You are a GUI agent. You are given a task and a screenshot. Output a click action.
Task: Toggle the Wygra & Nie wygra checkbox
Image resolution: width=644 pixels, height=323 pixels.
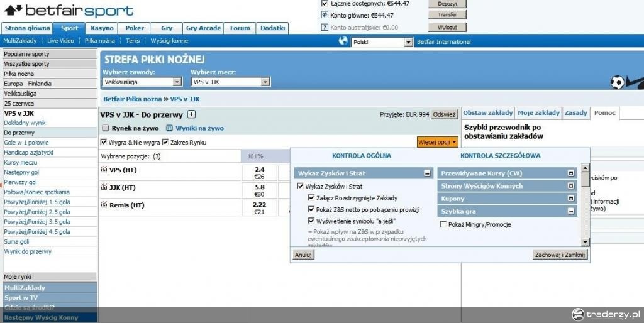[104, 143]
